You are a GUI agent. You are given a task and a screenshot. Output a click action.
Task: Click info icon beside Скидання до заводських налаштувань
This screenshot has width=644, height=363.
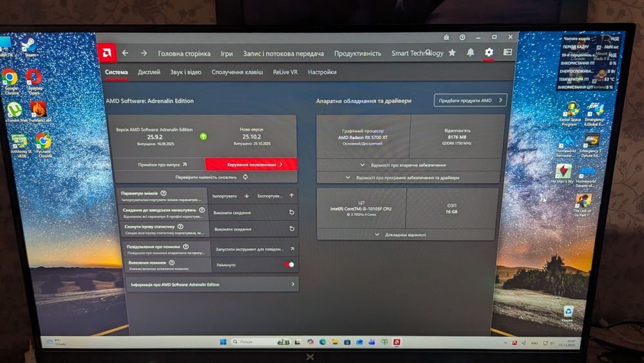pyautogui.click(x=202, y=210)
